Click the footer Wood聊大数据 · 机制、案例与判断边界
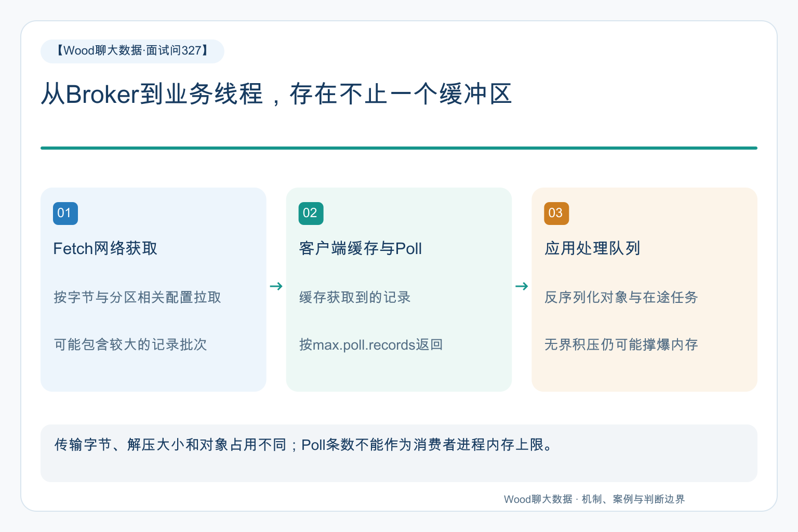This screenshot has width=798, height=532. point(594,499)
